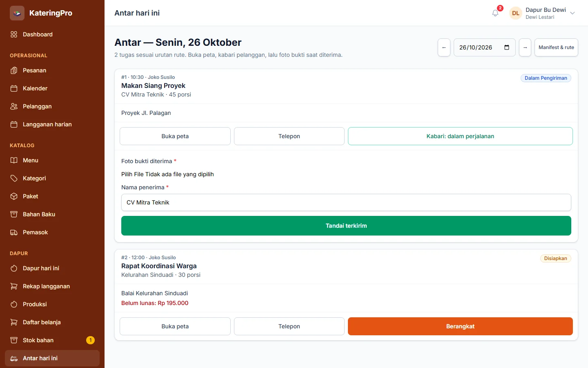The width and height of the screenshot is (588, 368).
Task: Click the Rapat Koordinasi Warga title
Action: point(159,266)
